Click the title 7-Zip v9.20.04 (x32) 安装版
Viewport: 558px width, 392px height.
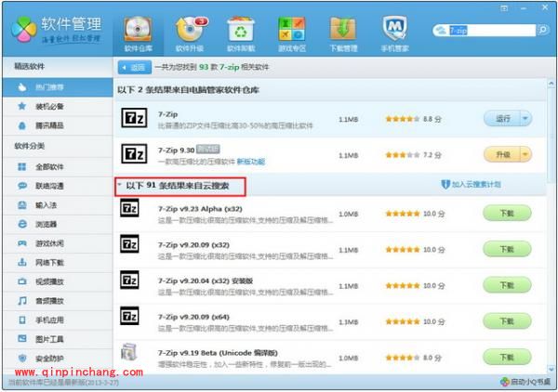[x=206, y=281]
